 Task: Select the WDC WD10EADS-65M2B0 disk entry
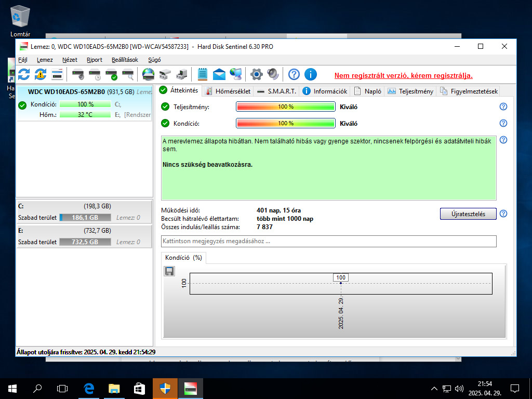coord(85,103)
